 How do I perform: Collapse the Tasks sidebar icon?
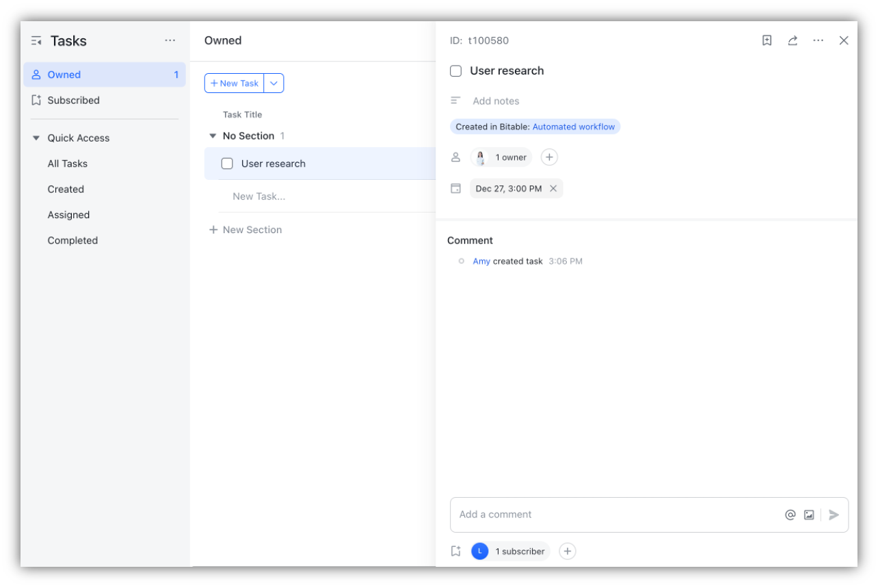pyautogui.click(x=36, y=41)
